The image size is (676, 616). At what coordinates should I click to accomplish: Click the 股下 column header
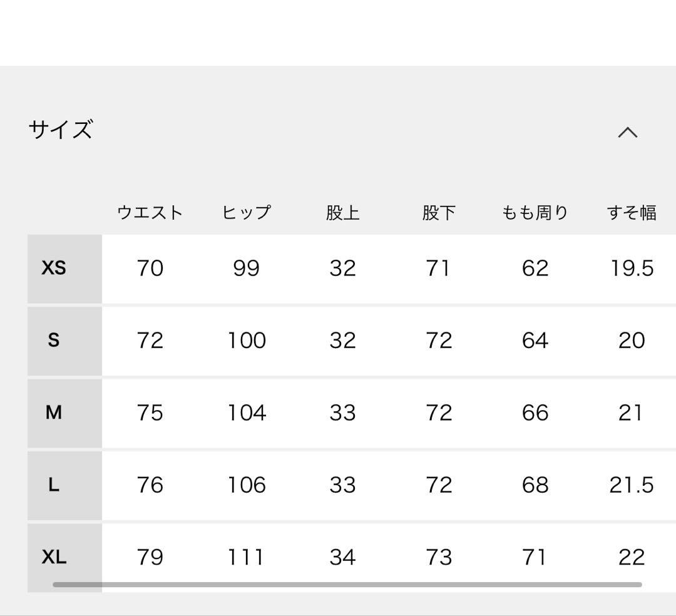point(439,212)
